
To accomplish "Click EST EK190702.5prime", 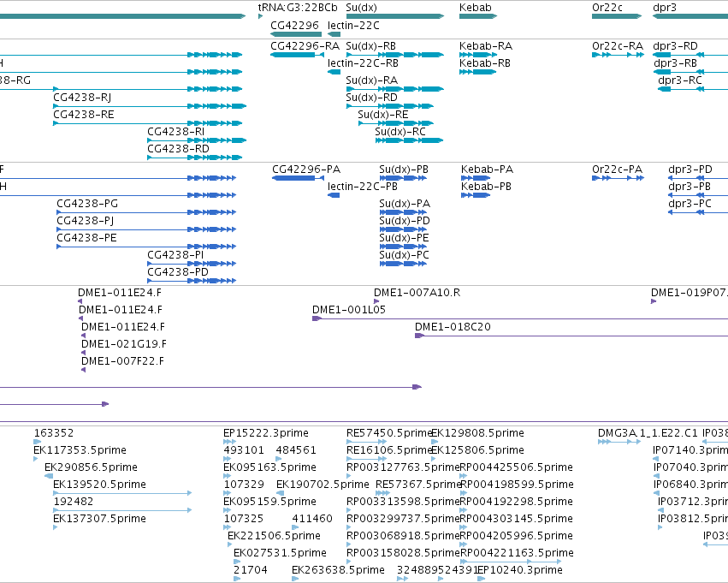I will click(x=281, y=493).
